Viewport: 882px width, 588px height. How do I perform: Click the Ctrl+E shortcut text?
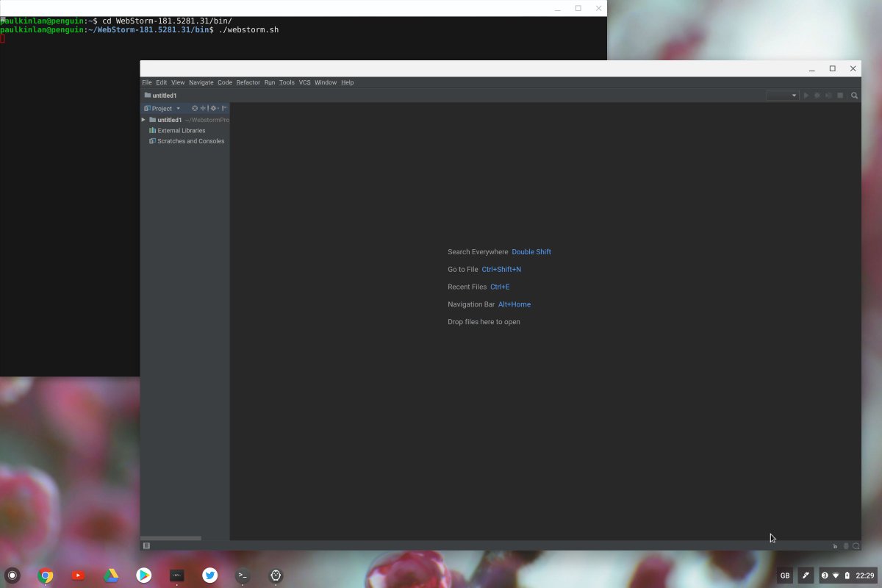click(500, 287)
